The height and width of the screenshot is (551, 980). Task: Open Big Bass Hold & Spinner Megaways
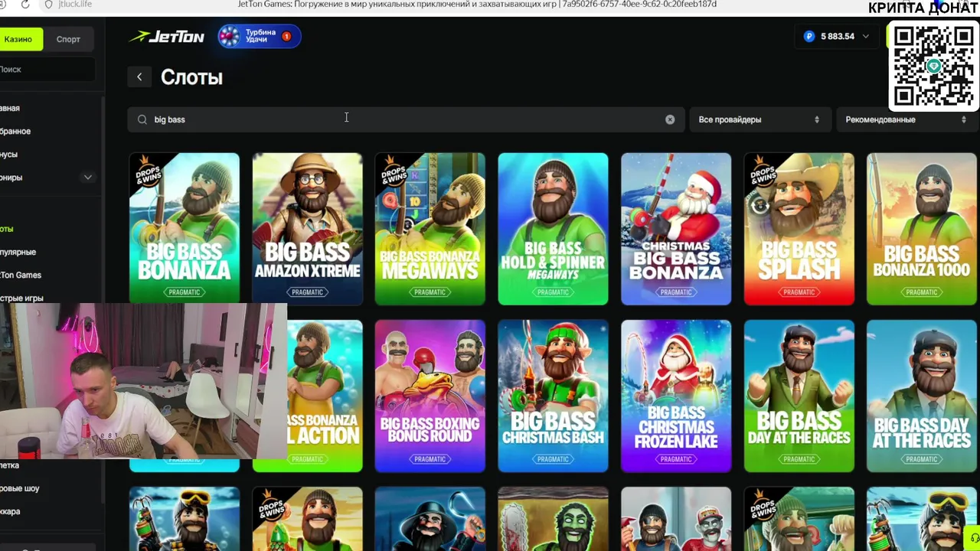553,229
